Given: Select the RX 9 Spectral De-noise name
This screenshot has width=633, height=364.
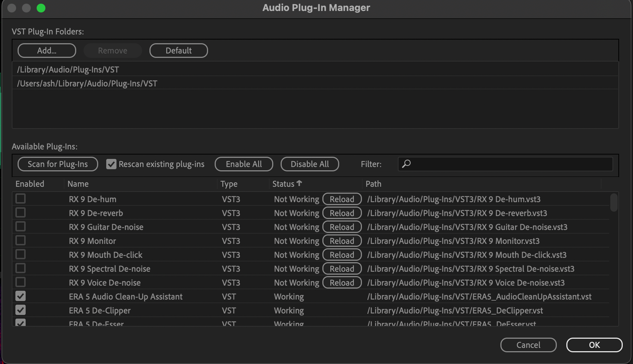Looking at the screenshot, I should (110, 269).
